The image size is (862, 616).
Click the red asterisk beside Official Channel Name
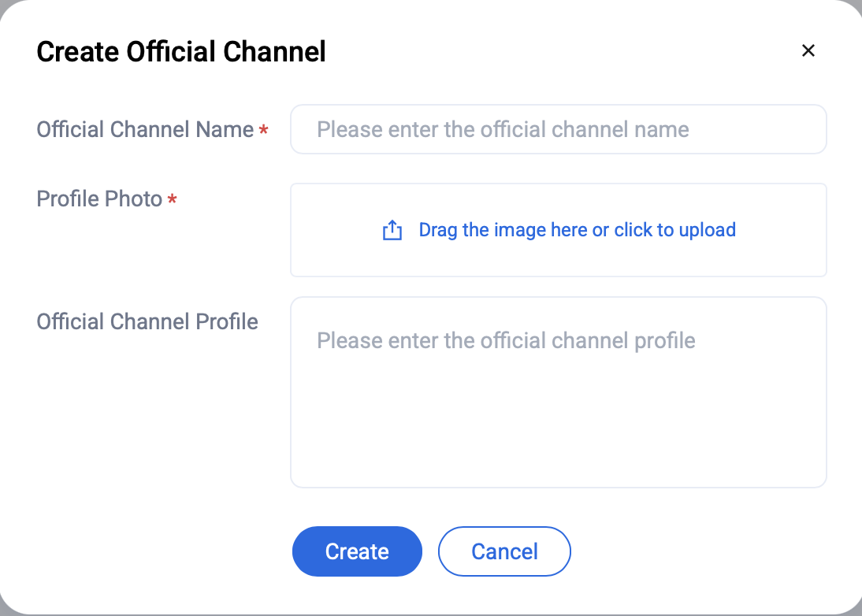pyautogui.click(x=264, y=132)
